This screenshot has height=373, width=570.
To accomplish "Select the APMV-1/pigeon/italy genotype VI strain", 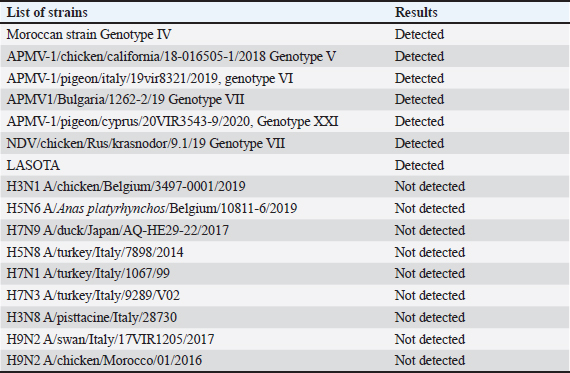I will tap(150, 79).
